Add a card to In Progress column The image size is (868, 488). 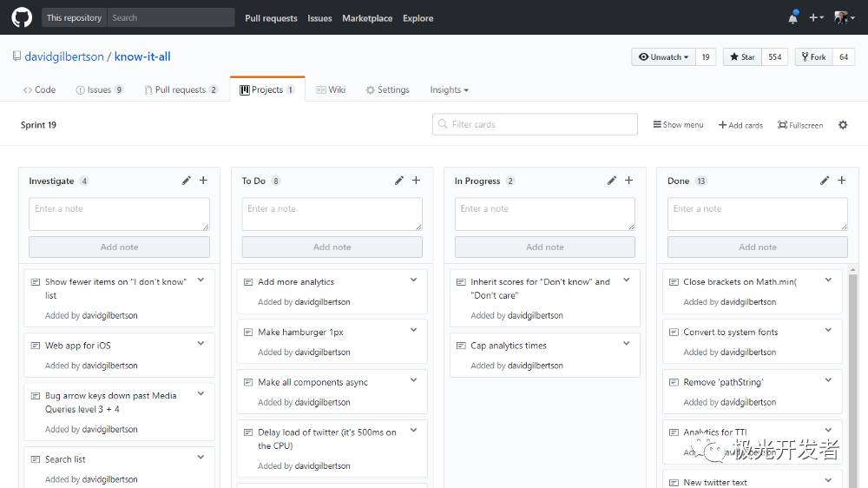point(628,181)
